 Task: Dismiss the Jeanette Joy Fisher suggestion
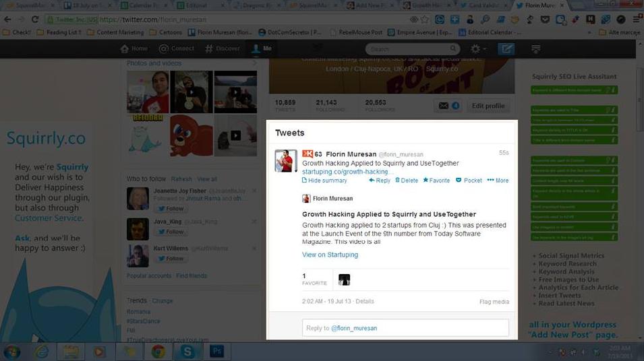(x=254, y=191)
